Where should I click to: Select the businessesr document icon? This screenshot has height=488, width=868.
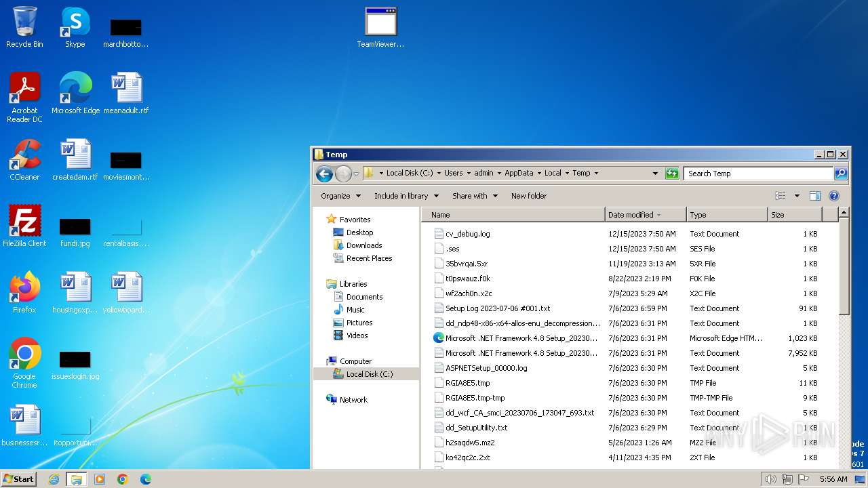click(x=24, y=426)
